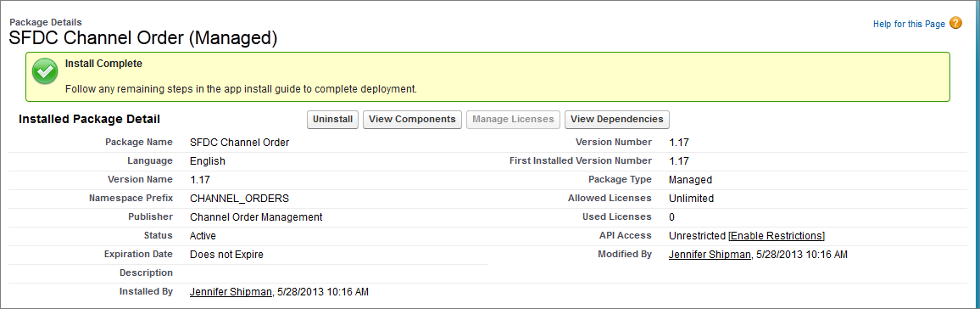Click the Unrestricted API access text
The height and width of the screenshot is (309, 980).
point(698,236)
